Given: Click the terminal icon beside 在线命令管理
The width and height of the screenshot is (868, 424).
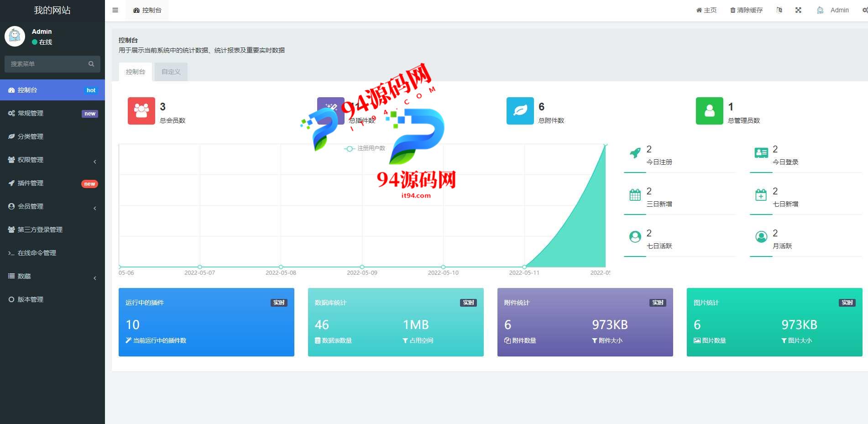Looking at the screenshot, I should tap(11, 253).
